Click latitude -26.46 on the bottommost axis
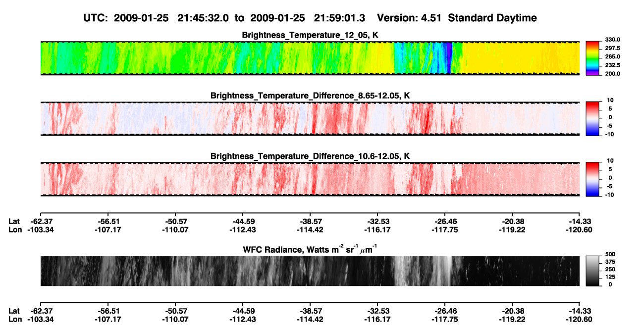This screenshot has height=330, width=644. [445, 311]
